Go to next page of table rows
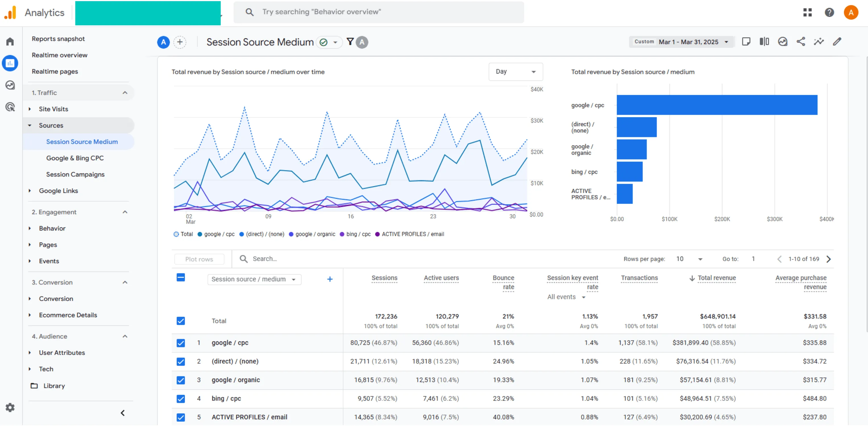Screen dimensions: 868x426 point(828,259)
